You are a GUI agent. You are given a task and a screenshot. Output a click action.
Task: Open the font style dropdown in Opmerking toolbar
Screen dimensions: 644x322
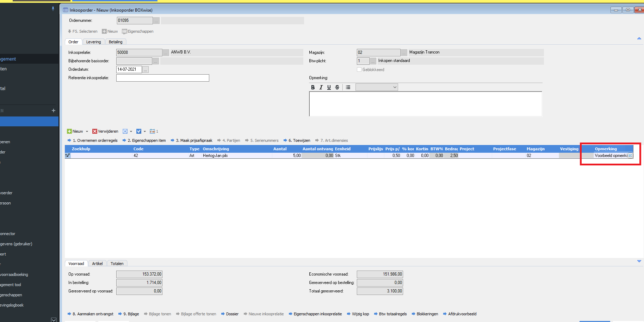coord(377,87)
